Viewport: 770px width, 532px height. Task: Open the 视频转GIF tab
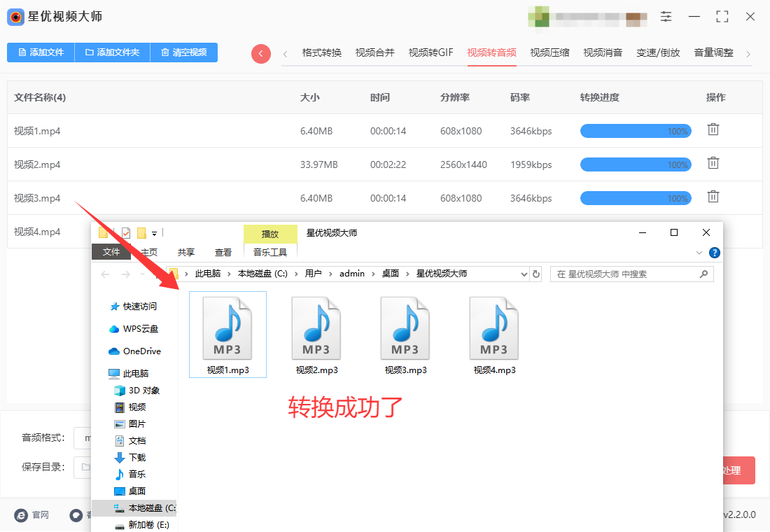[x=430, y=53]
